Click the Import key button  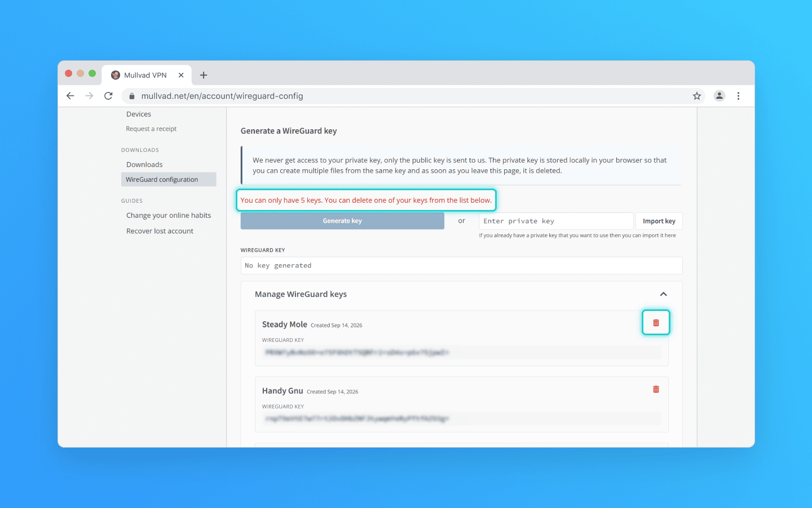659,221
